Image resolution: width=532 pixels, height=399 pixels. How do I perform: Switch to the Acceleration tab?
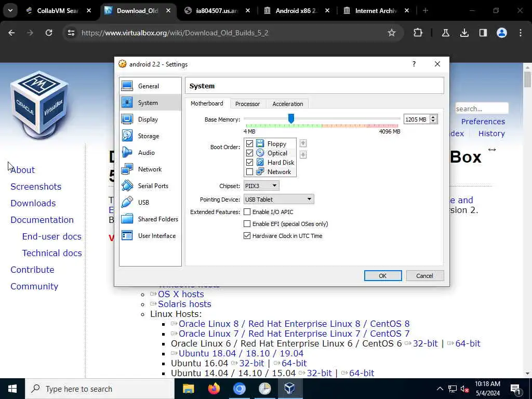tap(288, 104)
